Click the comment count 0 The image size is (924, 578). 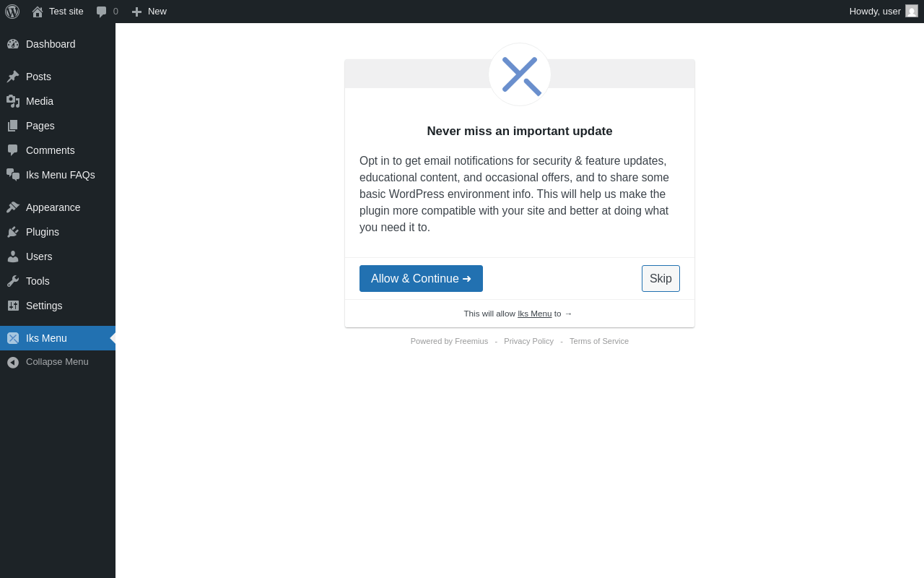[115, 12]
